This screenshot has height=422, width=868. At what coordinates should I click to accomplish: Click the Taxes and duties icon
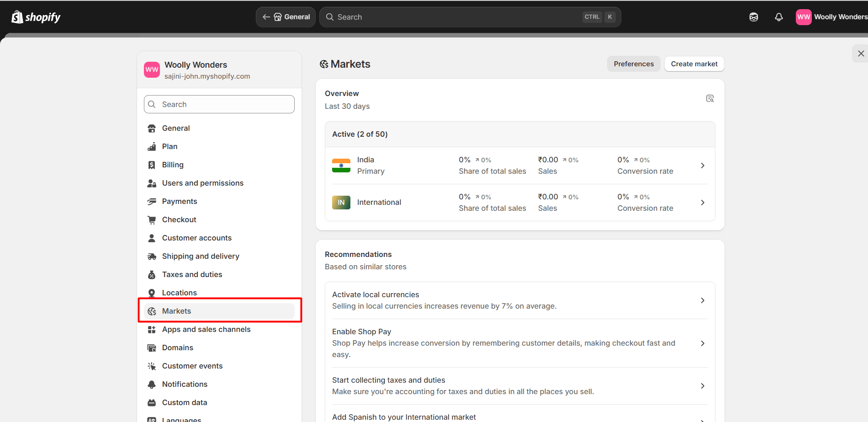(x=152, y=275)
